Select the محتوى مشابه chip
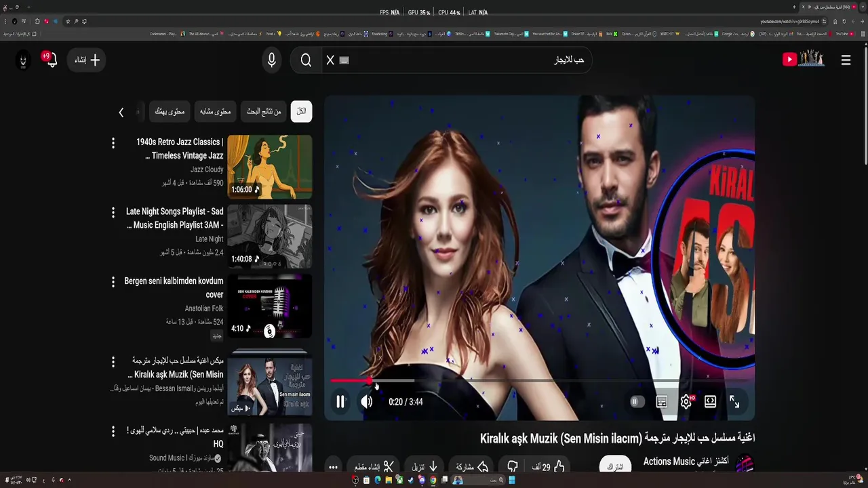 215,111
